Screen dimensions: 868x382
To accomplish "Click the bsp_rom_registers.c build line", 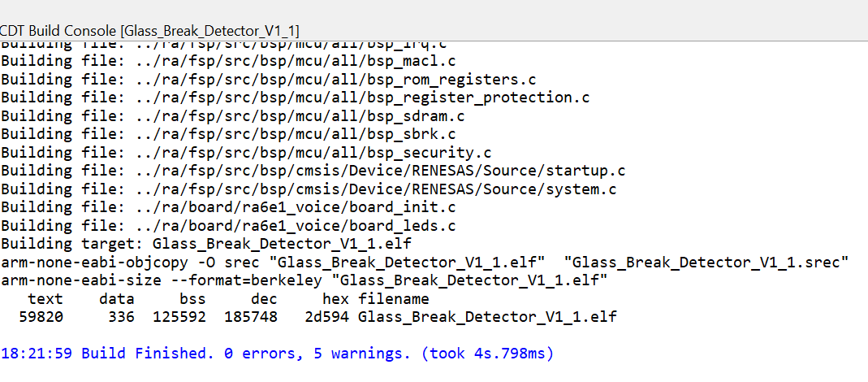I will click(x=269, y=80).
